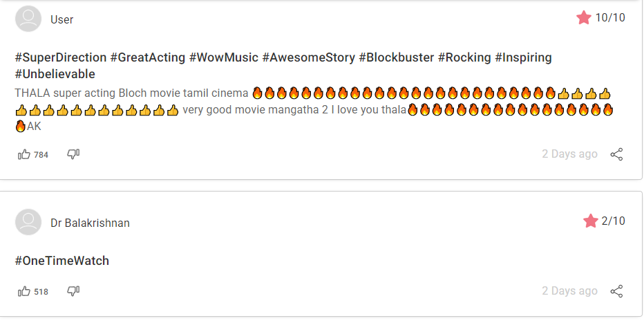Open the #Unbelievable hashtag

pos(55,74)
